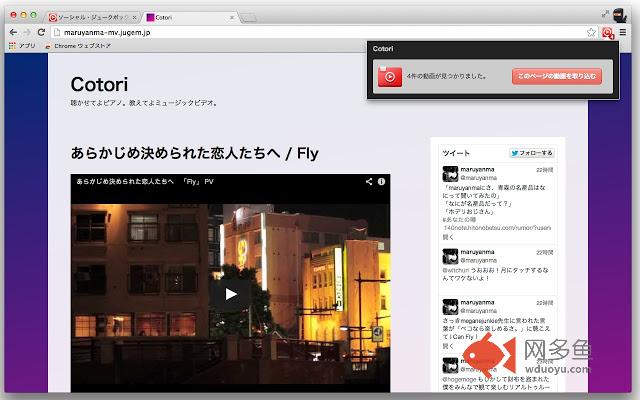Click the red import videos button
640x400 pixels.
[557, 76]
